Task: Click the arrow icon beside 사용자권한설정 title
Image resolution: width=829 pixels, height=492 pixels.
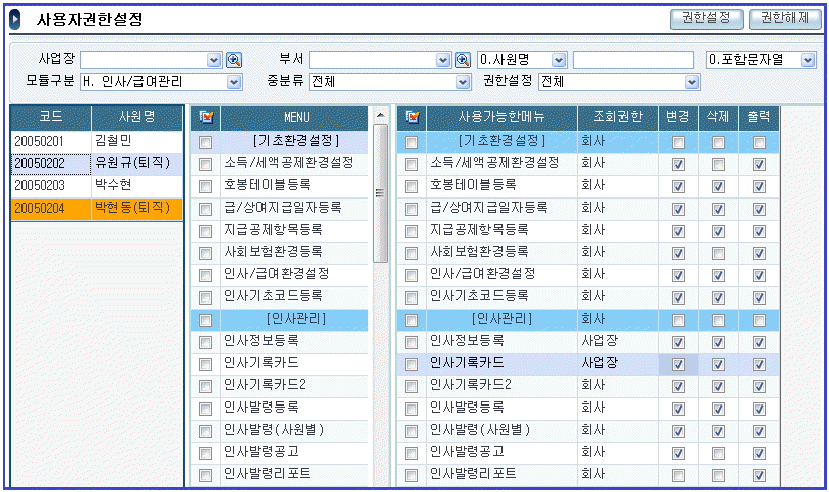Action: pos(15,19)
